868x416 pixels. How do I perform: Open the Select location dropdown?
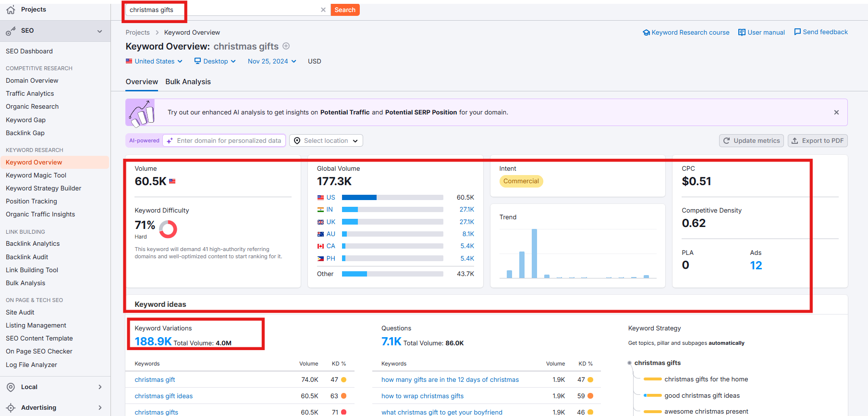(326, 140)
